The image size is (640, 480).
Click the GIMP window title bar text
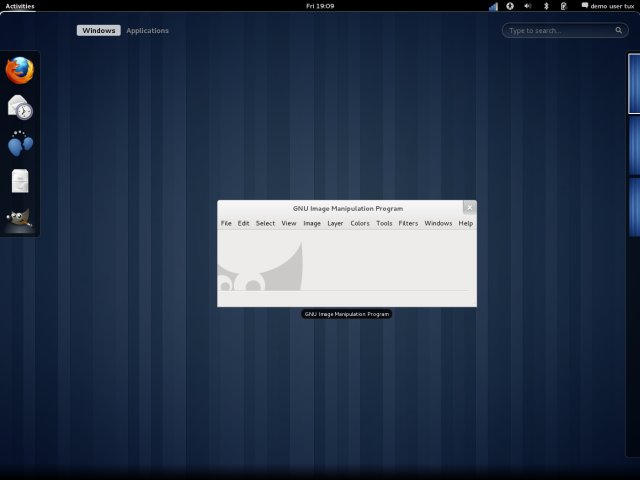[348, 209]
